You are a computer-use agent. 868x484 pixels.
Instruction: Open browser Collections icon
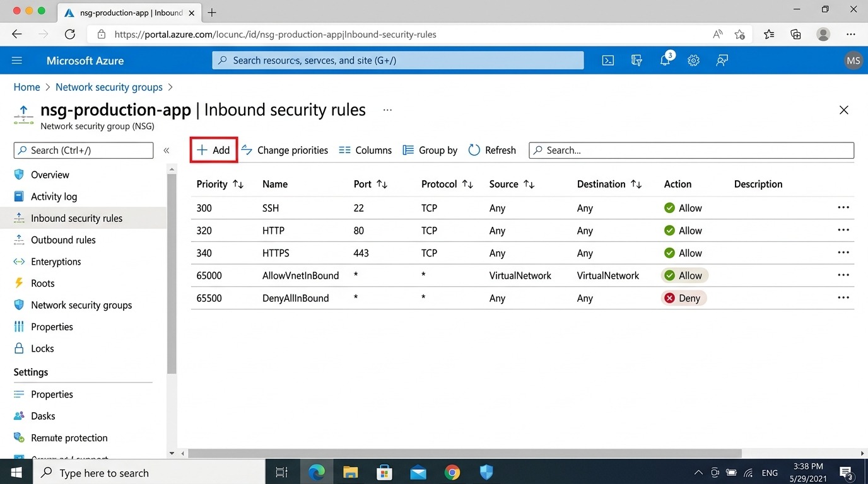point(795,35)
